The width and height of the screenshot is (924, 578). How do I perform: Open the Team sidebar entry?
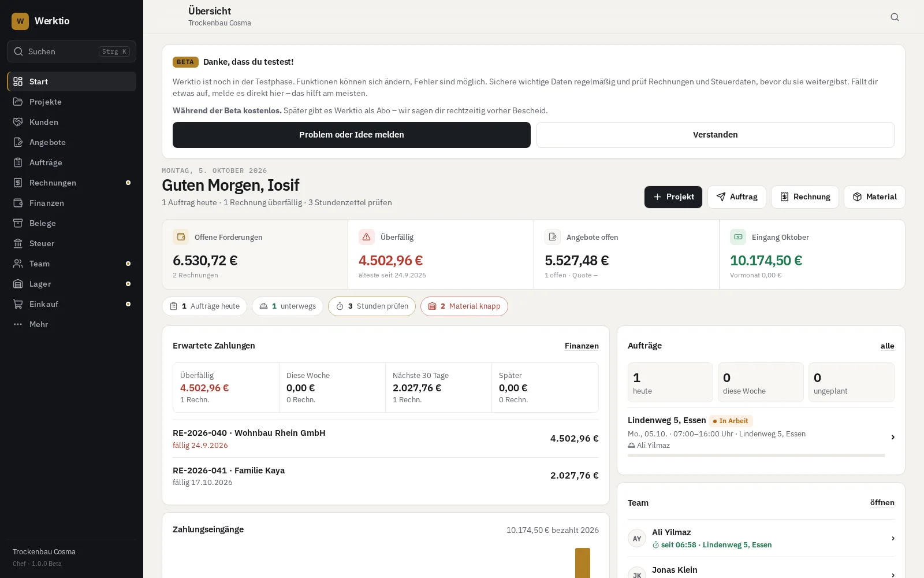72,264
